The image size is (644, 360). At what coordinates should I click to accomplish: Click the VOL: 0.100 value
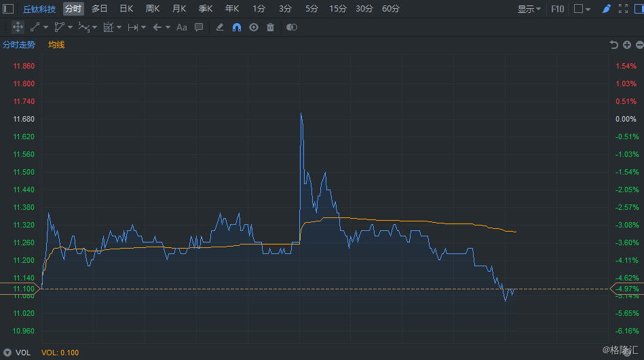[x=60, y=353]
